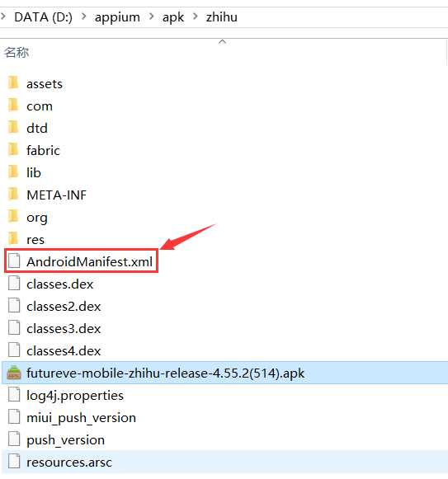Select the classes4.dex file name
Viewport: 448px width, 479px height.
[x=64, y=351]
